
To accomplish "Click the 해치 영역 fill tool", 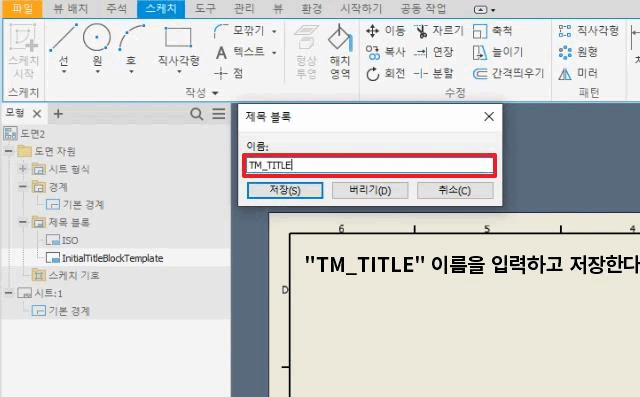I will pyautogui.click(x=340, y=51).
